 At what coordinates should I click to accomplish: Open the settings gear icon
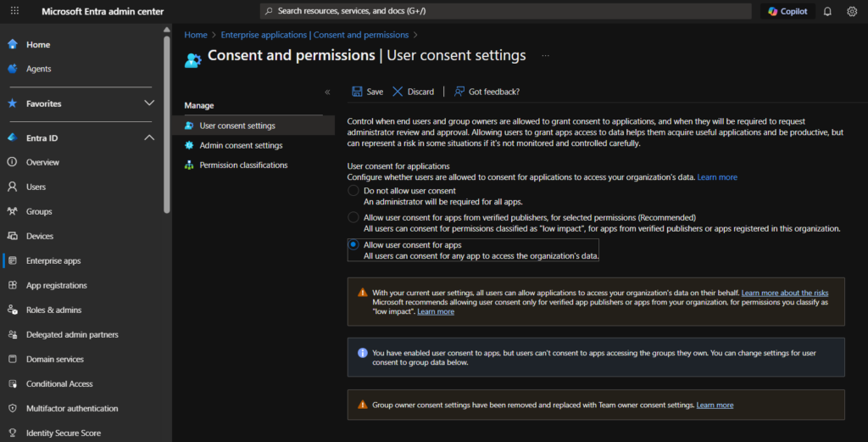pyautogui.click(x=851, y=11)
